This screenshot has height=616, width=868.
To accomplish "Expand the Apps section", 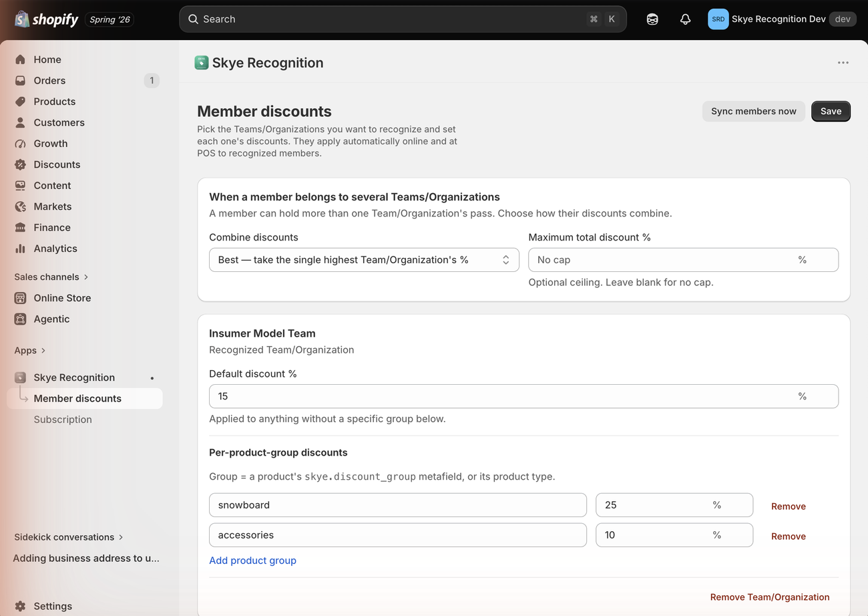I will point(30,350).
